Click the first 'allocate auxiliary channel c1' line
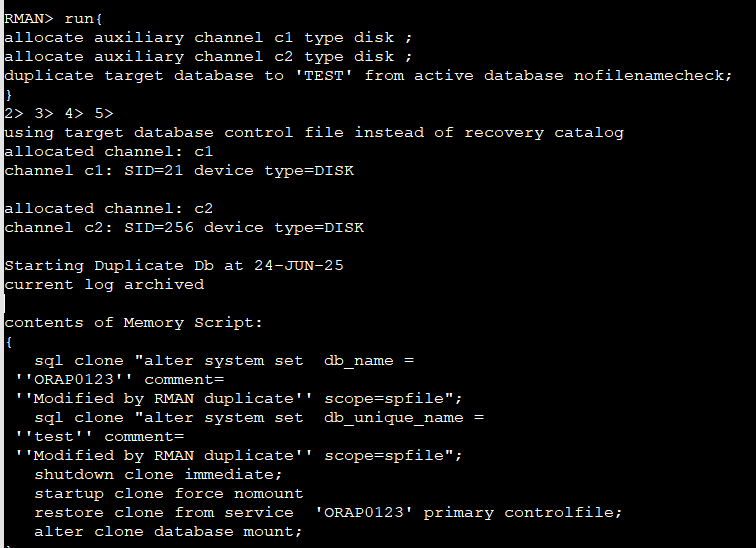 (x=208, y=38)
